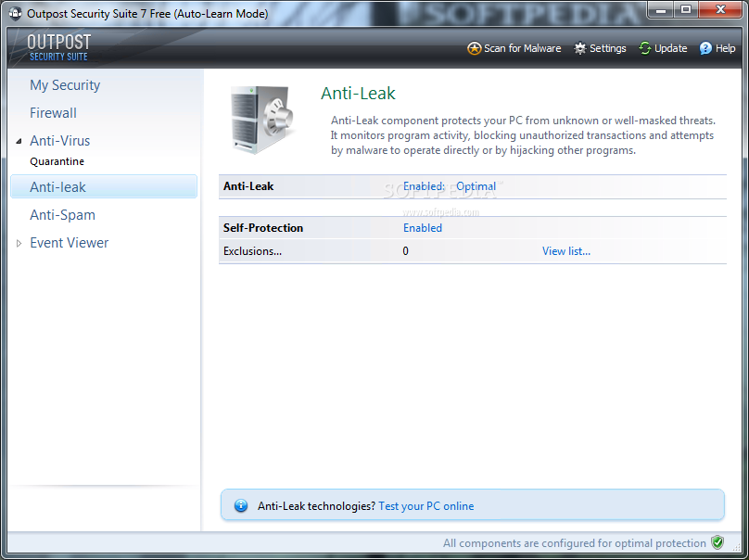Select the Anti-leak sidebar item

pyautogui.click(x=104, y=186)
